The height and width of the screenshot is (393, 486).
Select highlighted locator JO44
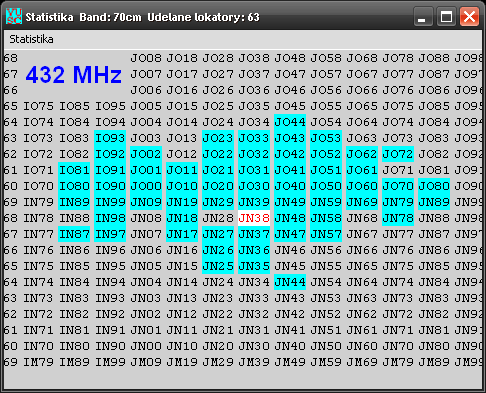(290, 122)
